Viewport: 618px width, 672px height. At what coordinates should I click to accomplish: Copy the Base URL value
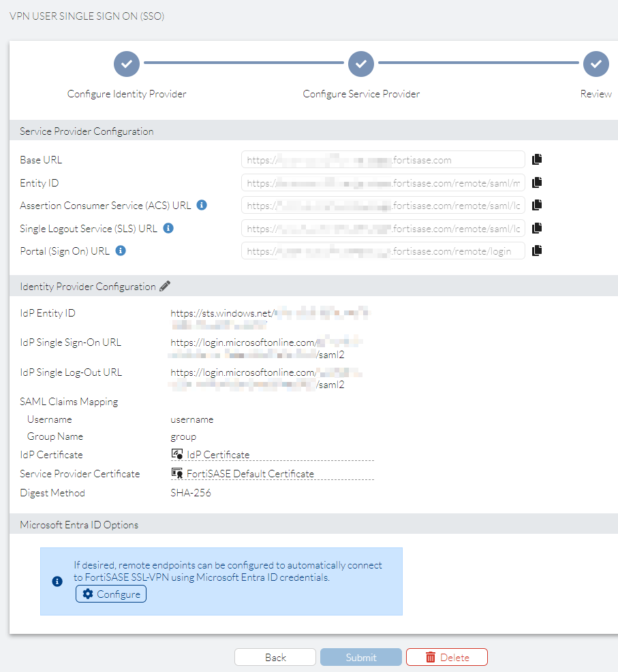tap(536, 159)
